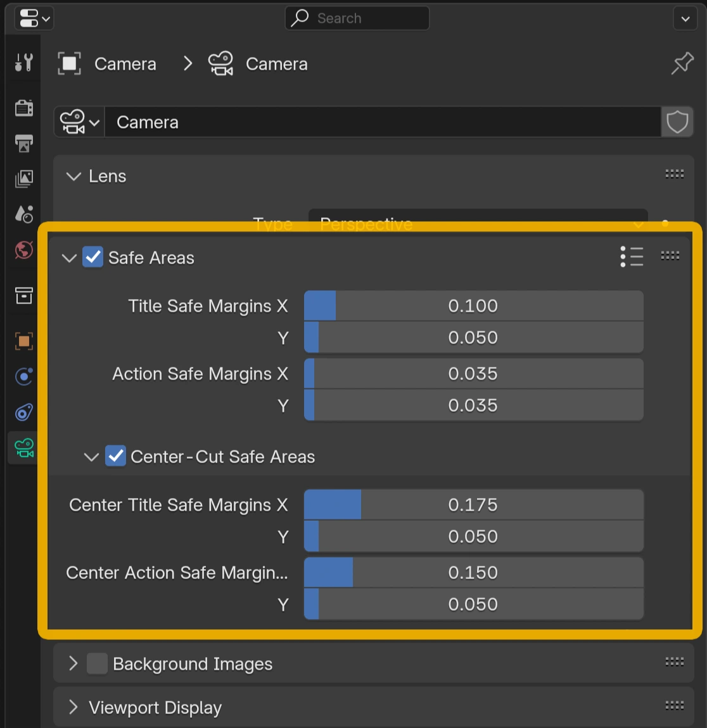This screenshot has height=728, width=707.
Task: Click the fake user shield button
Action: pos(677,122)
